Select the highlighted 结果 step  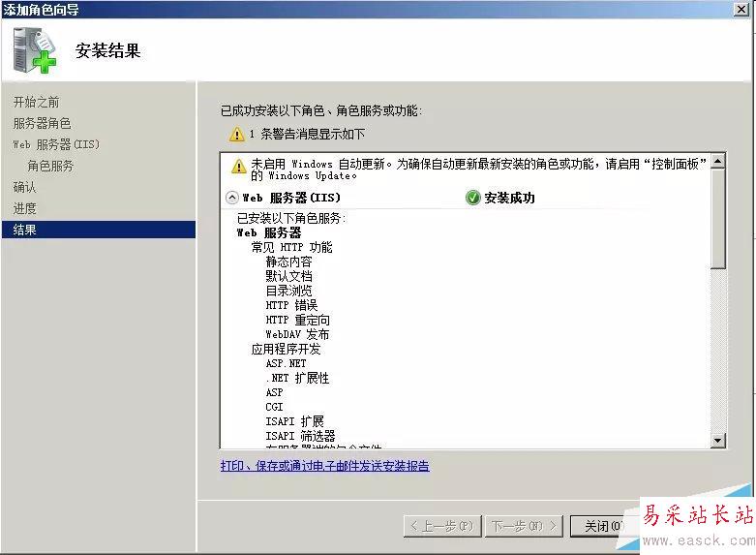tap(99, 230)
